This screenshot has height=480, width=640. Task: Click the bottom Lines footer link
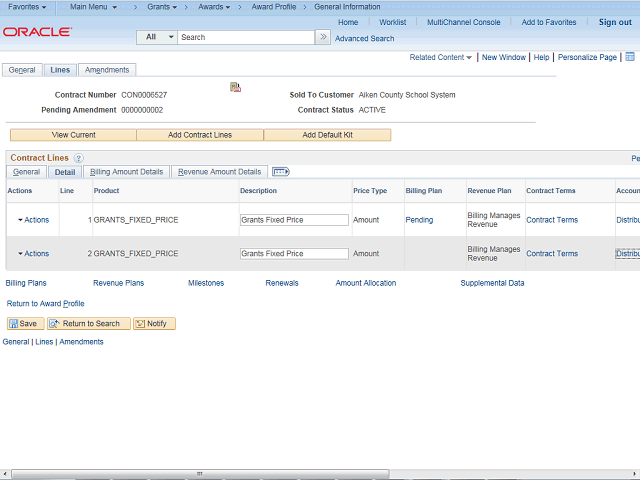click(x=44, y=342)
